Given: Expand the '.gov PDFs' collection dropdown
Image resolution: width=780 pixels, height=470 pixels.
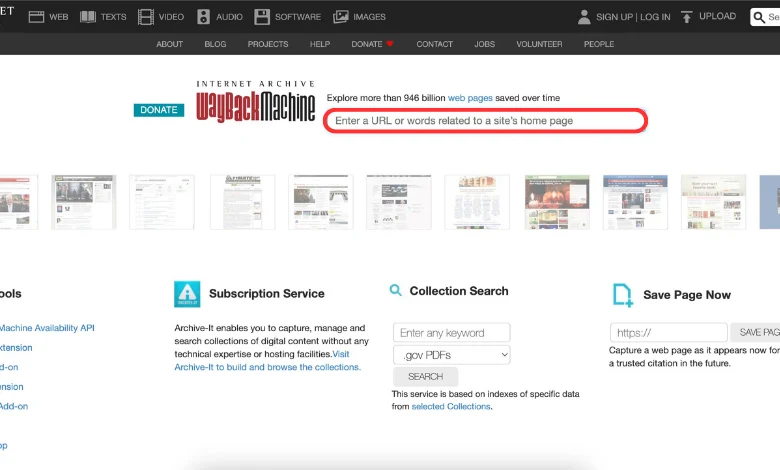Looking at the screenshot, I should [x=452, y=355].
